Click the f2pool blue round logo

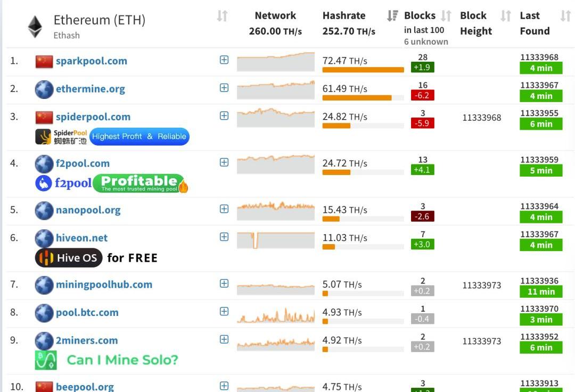[44, 183]
